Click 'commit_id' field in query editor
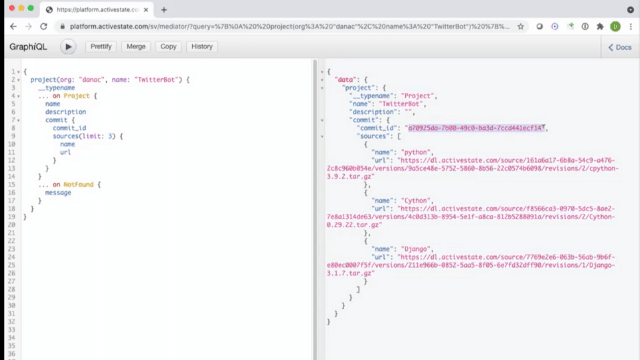The width and height of the screenshot is (640, 360). click(69, 128)
